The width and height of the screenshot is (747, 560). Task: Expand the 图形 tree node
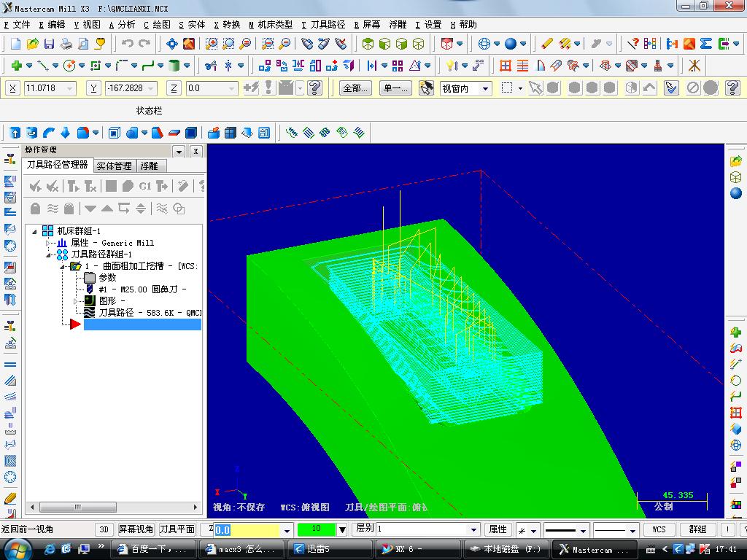(x=75, y=301)
